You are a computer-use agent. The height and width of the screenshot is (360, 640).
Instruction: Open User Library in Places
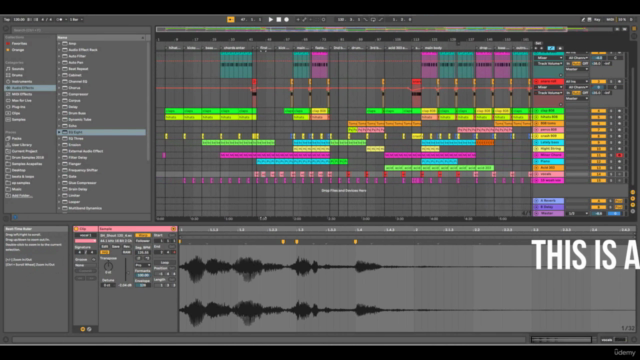22,145
